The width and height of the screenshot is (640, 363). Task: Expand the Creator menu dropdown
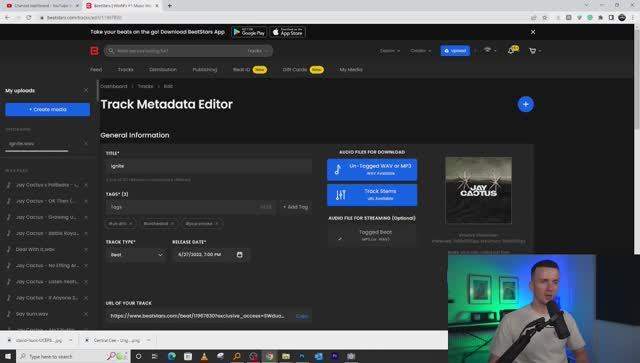[x=420, y=51]
